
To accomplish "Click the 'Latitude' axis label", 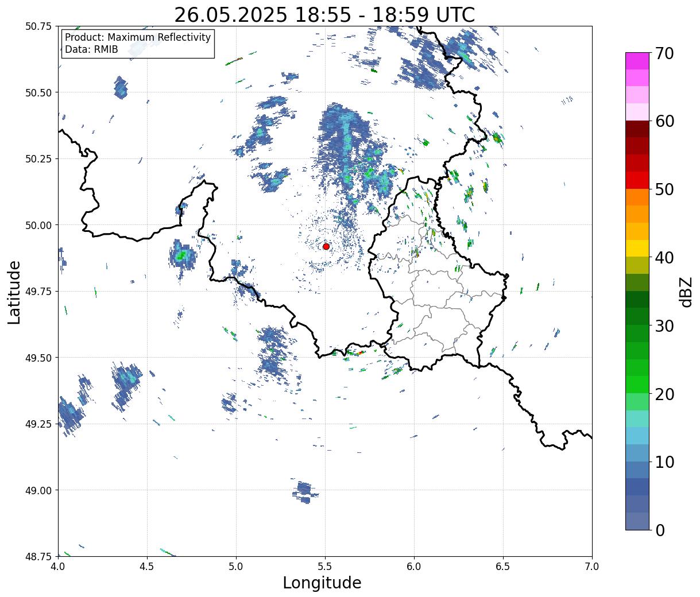I will 14,292.
